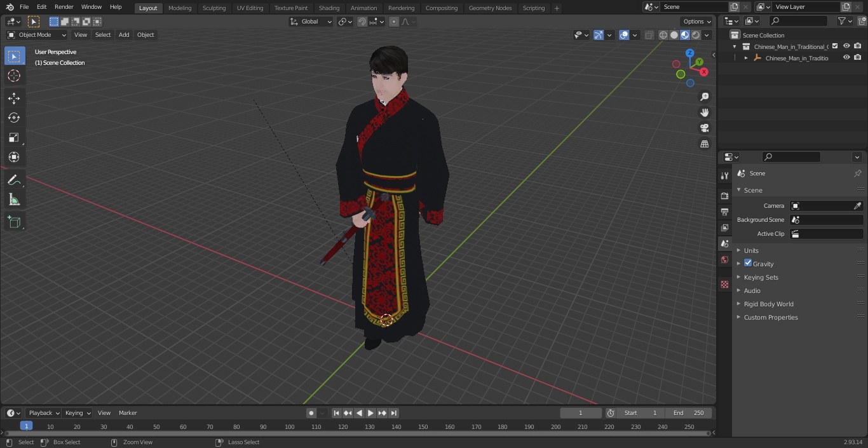Toggle auto keying record button
This screenshot has height=448, width=868.
[x=311, y=413]
